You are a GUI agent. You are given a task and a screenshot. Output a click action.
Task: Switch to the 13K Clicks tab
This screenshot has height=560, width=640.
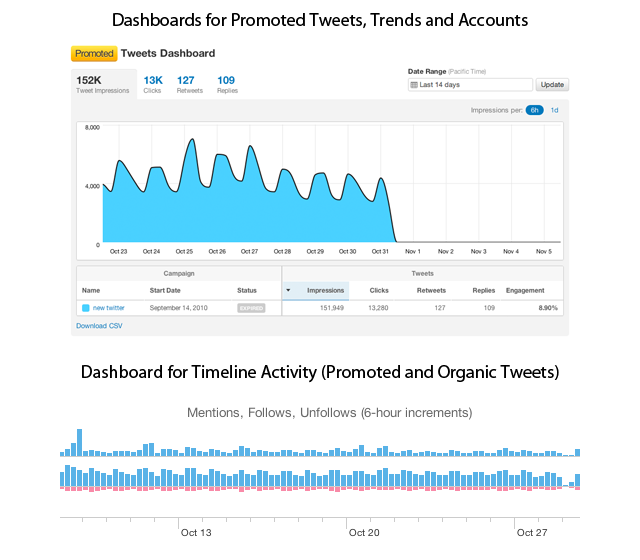[x=153, y=84]
